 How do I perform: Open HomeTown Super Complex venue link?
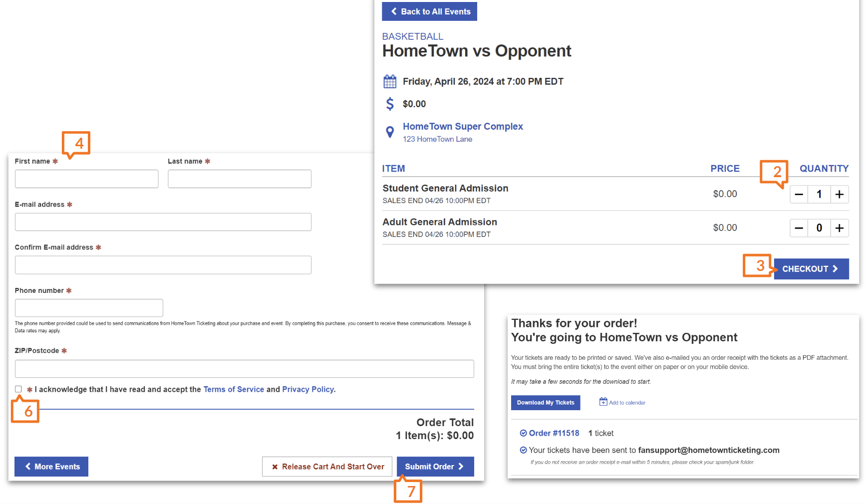463,126
